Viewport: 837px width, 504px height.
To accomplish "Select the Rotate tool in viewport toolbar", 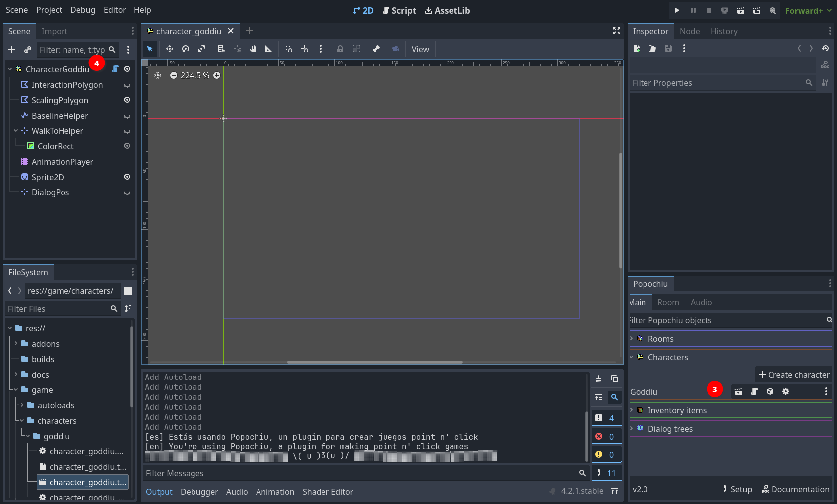I will pos(186,49).
